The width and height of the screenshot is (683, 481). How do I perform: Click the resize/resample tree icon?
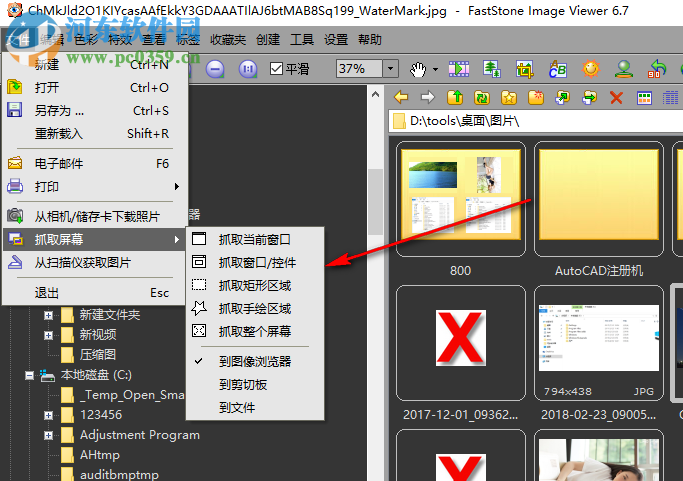(x=492, y=69)
